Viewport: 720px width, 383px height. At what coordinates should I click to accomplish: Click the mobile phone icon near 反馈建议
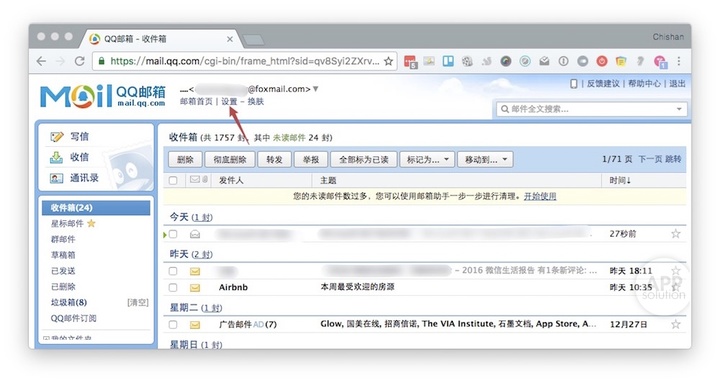pyautogui.click(x=574, y=84)
